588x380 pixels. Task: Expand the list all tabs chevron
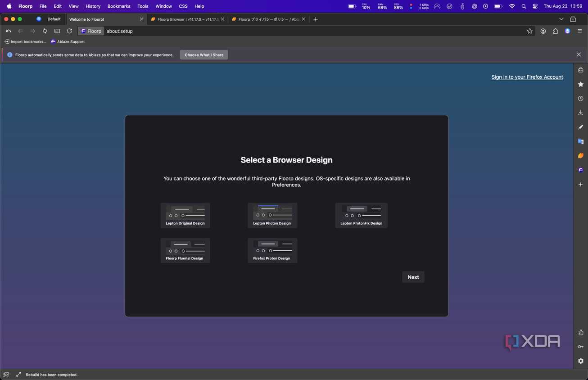[561, 19]
